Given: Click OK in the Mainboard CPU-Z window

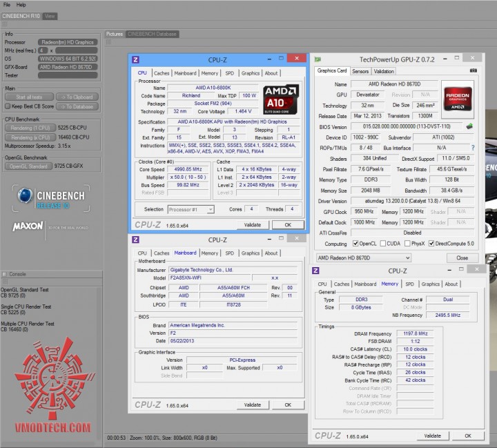Looking at the screenshot, I should point(288,405).
